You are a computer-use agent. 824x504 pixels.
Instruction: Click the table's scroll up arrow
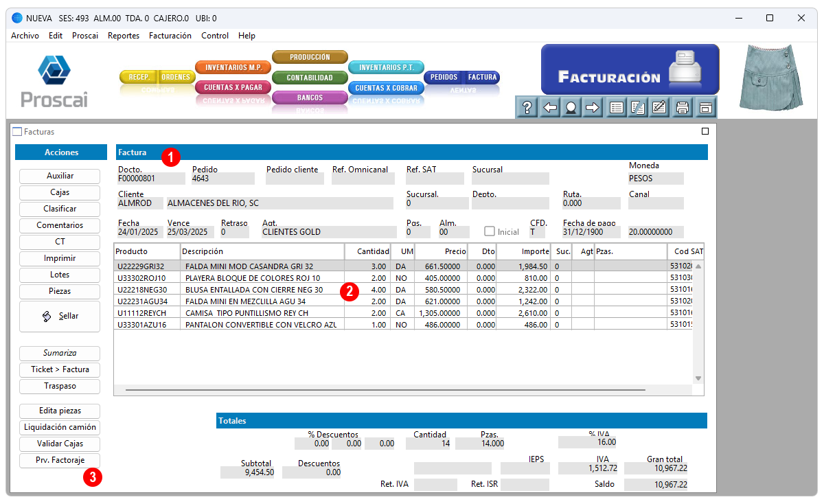pos(698,266)
